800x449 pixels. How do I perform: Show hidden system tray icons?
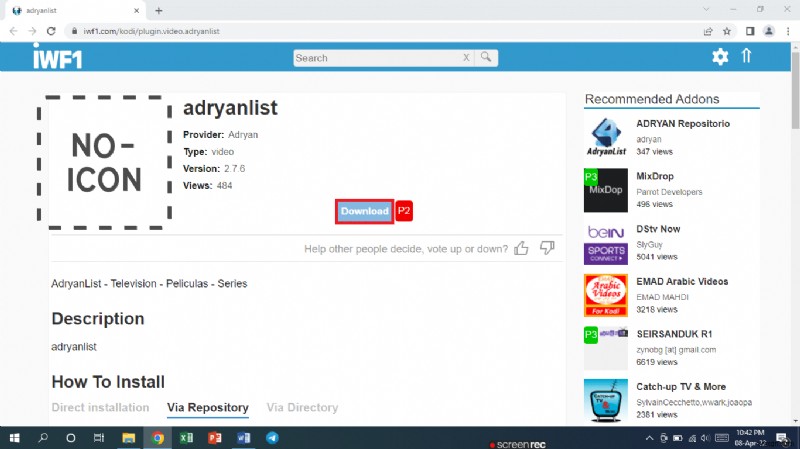(x=649, y=438)
